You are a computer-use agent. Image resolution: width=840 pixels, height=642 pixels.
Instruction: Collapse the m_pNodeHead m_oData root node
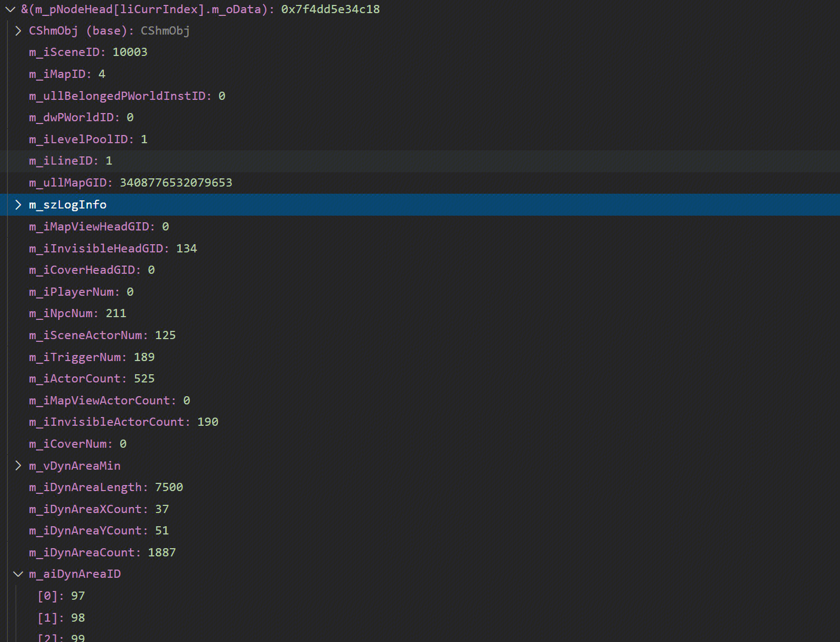[10, 10]
